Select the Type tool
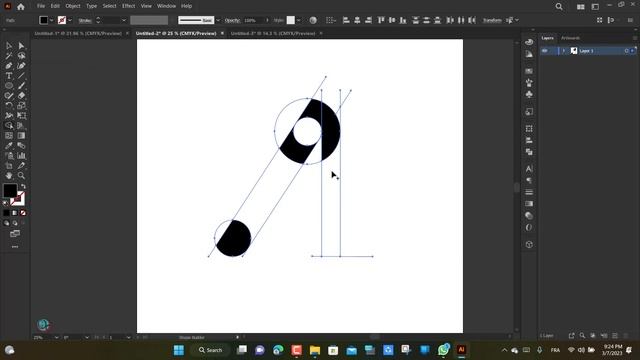 coord(9,76)
